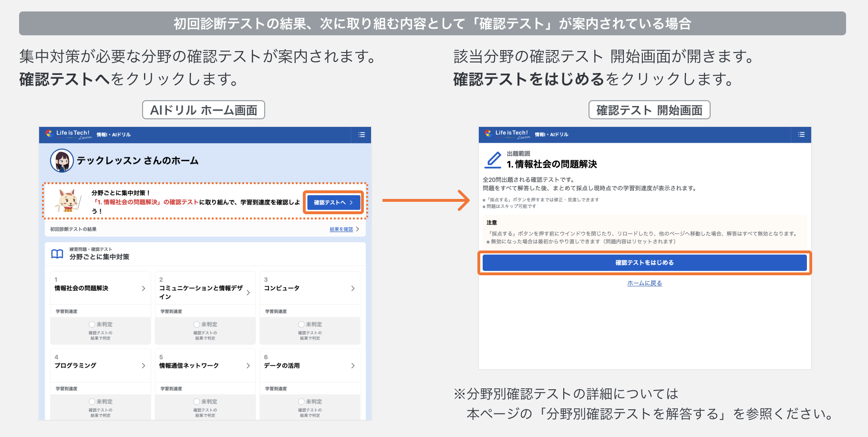Click the 分野ごとに集中対策 section heading
This screenshot has width=868, height=437.
coord(99,257)
